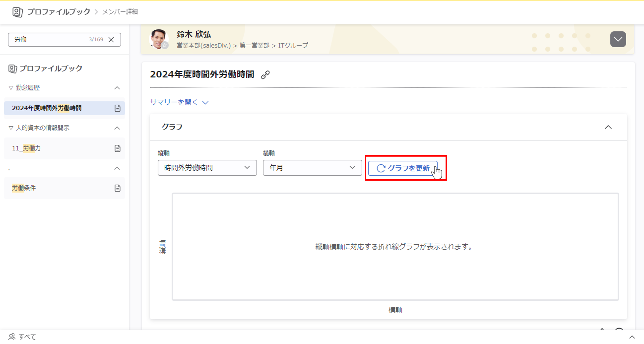The width and height of the screenshot is (644, 344).
Task: Collapse the 人的資本の情報開示 group
Action: pyautogui.click(x=117, y=128)
